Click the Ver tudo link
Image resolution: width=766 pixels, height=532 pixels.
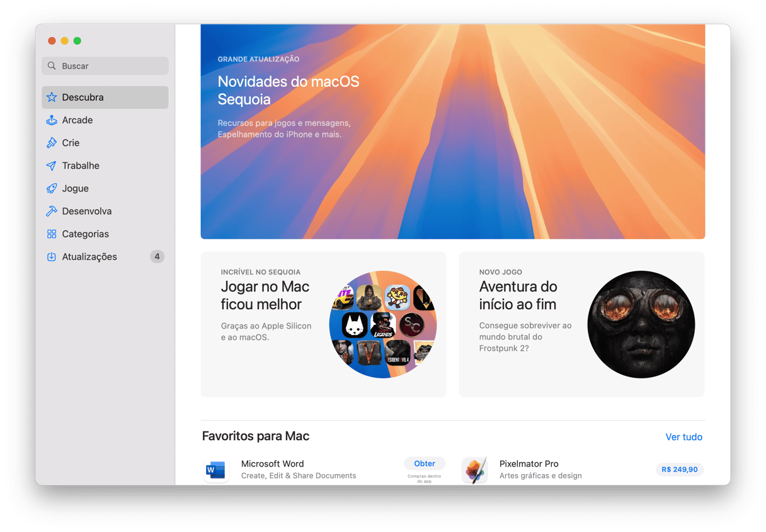[x=683, y=437]
